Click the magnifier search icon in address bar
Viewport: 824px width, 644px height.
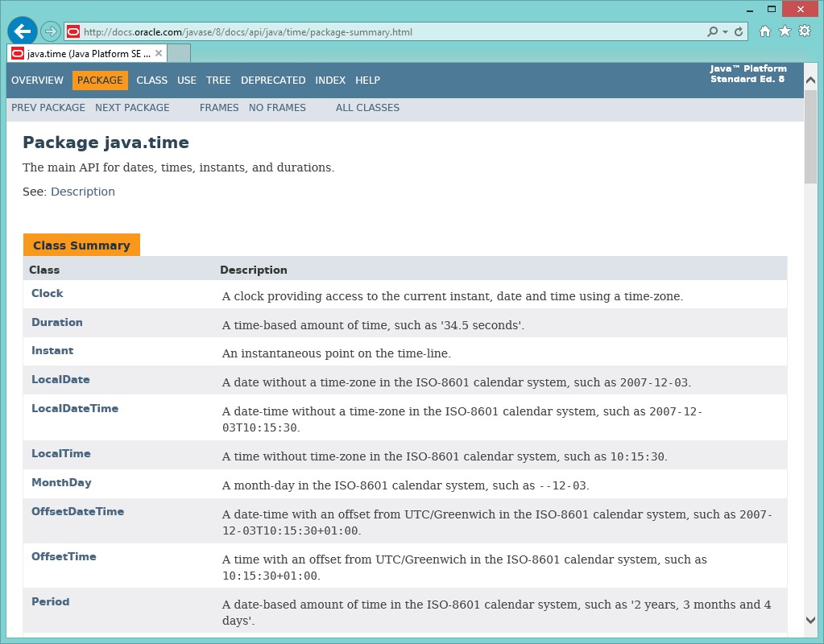click(712, 32)
